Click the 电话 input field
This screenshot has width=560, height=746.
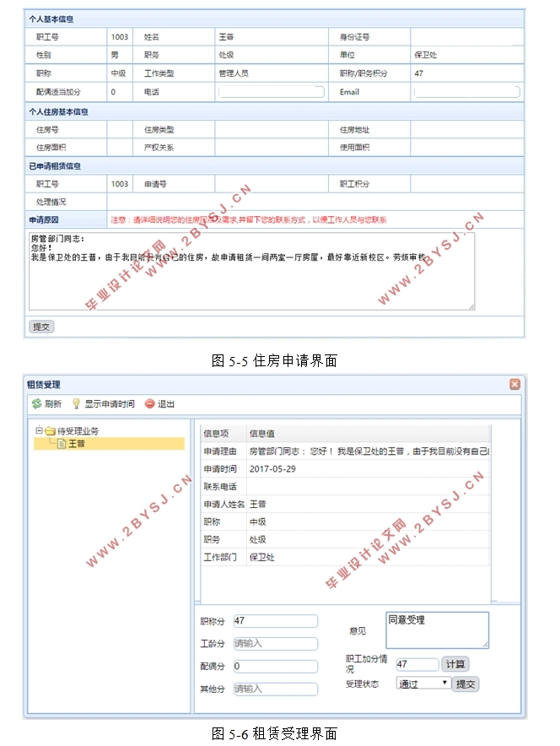(272, 92)
